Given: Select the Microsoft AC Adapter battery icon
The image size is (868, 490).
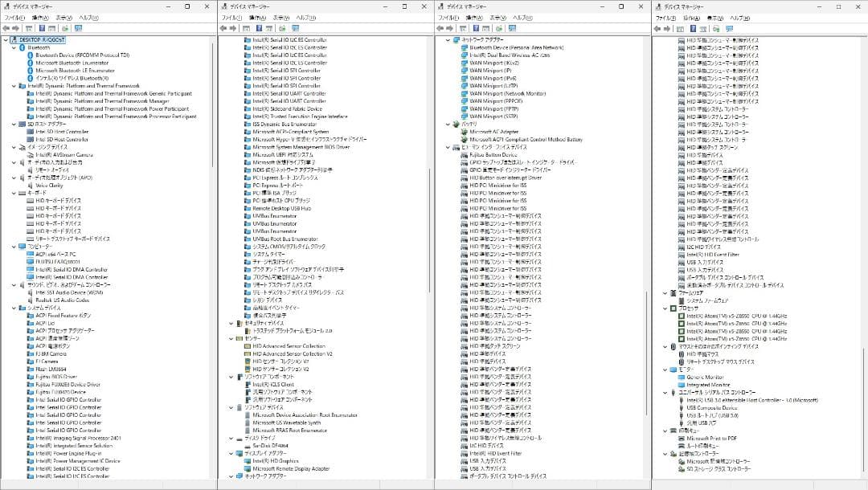Looking at the screenshot, I should [x=465, y=132].
